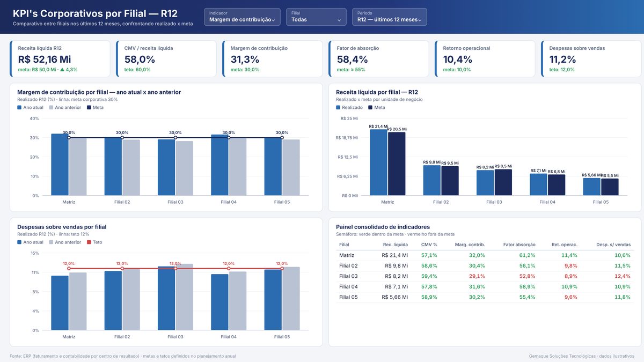The height and width of the screenshot is (362, 644).
Task: Click Gemaque Soluções Tecnológicas footer text
Action: (x=581, y=356)
